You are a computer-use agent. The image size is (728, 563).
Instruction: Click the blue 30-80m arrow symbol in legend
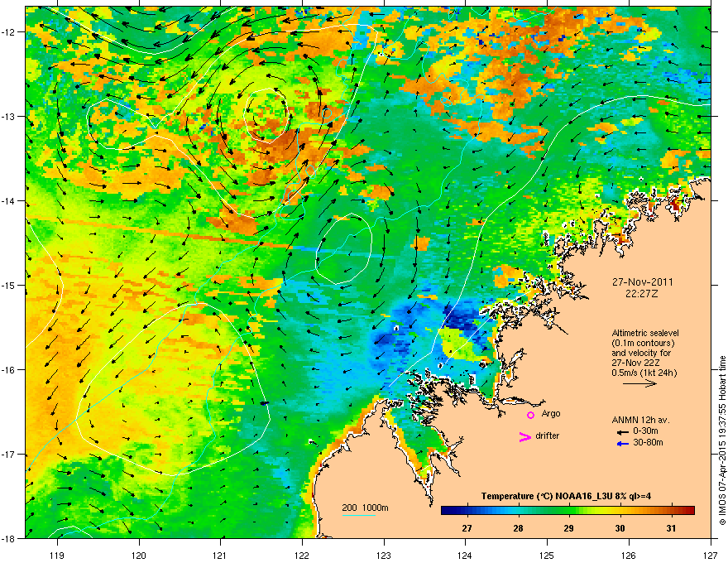click(x=623, y=444)
